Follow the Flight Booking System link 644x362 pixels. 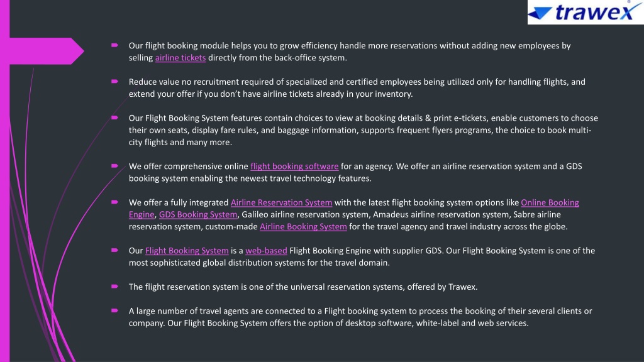(187, 251)
